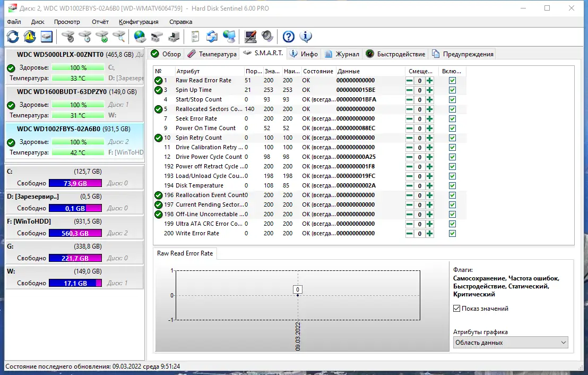Click minus offset for Seek Error Rate

410,118
